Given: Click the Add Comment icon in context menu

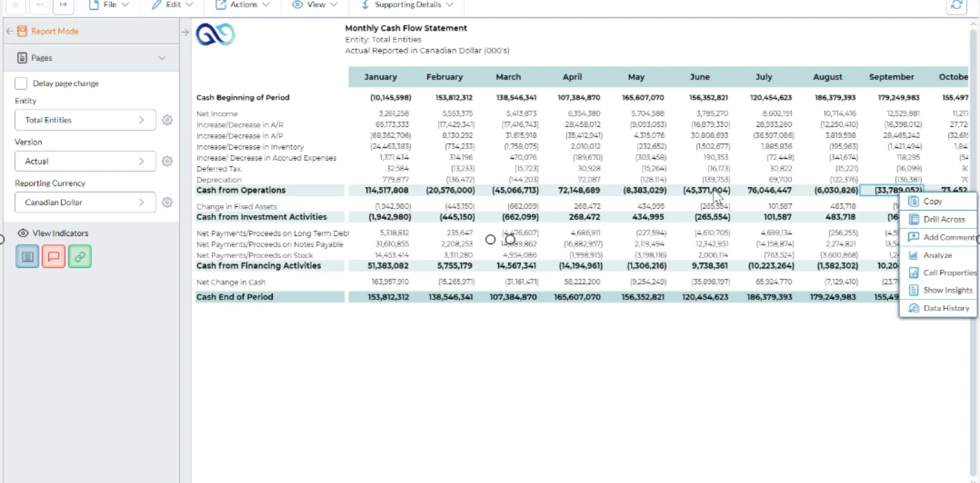Looking at the screenshot, I should point(914,237).
